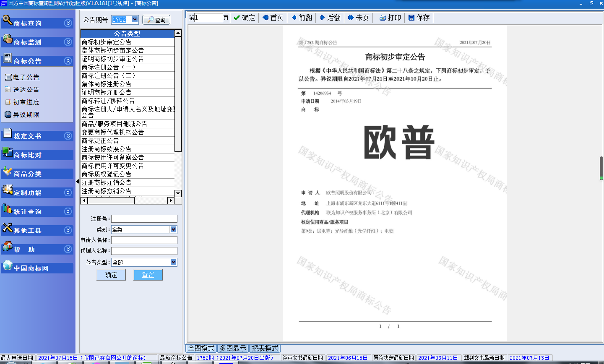Open the 中国商标网 globe link

(x=7, y=265)
